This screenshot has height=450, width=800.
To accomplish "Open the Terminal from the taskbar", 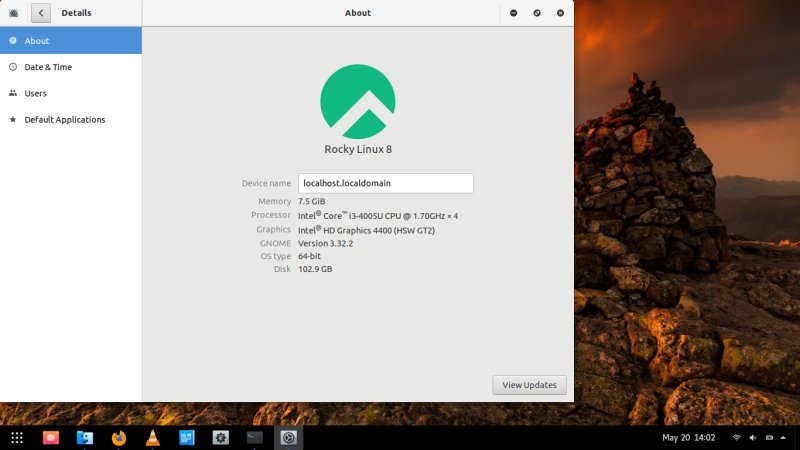I will [255, 437].
